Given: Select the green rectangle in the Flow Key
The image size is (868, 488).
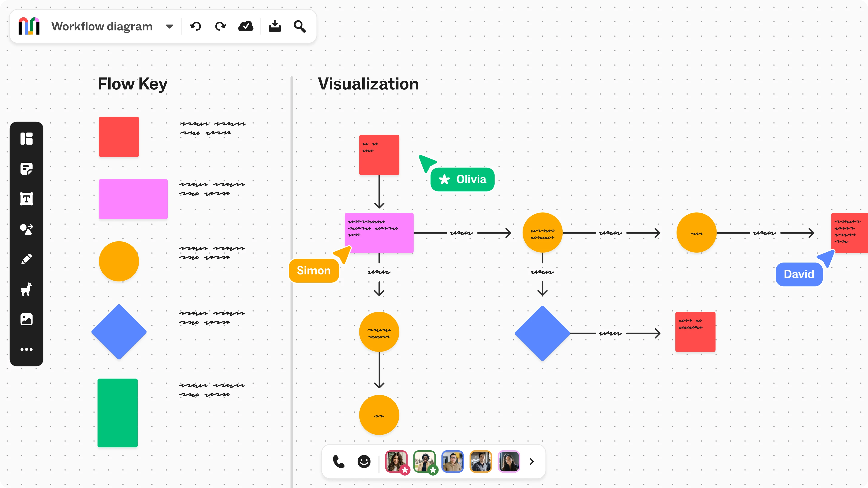Looking at the screenshot, I should (x=117, y=413).
